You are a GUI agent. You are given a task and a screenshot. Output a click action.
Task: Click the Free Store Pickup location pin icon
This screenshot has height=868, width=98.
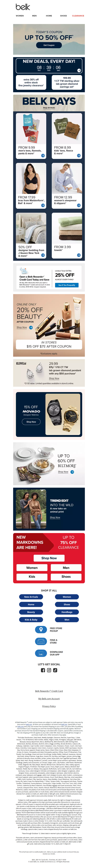point(41,630)
